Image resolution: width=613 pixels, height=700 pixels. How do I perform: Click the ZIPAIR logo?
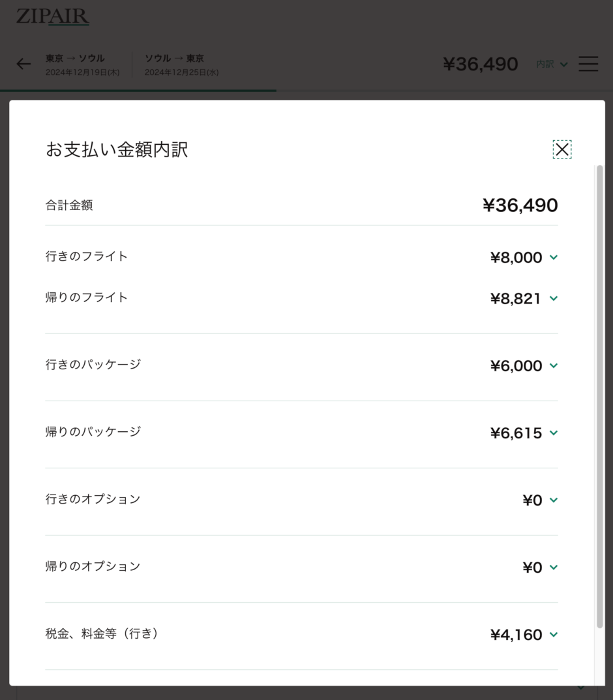[53, 16]
